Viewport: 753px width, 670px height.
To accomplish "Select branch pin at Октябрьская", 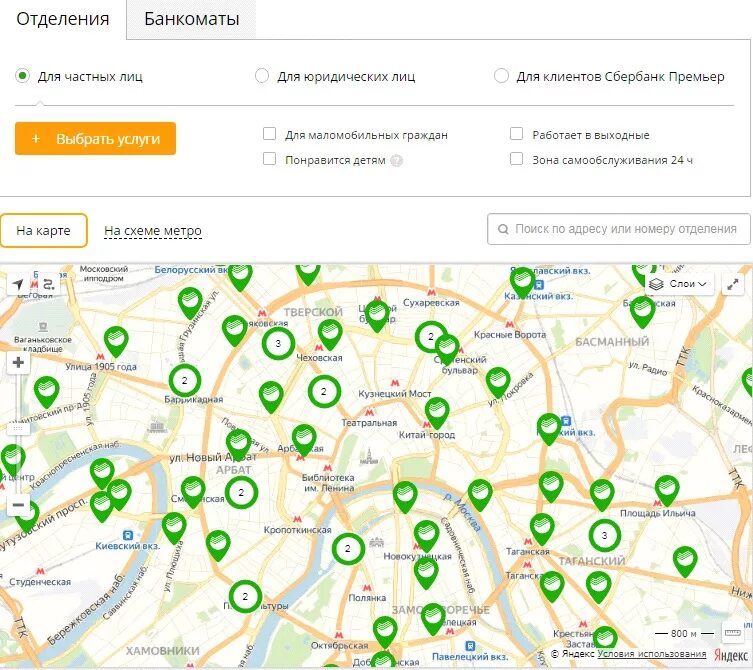I will click(x=385, y=631).
